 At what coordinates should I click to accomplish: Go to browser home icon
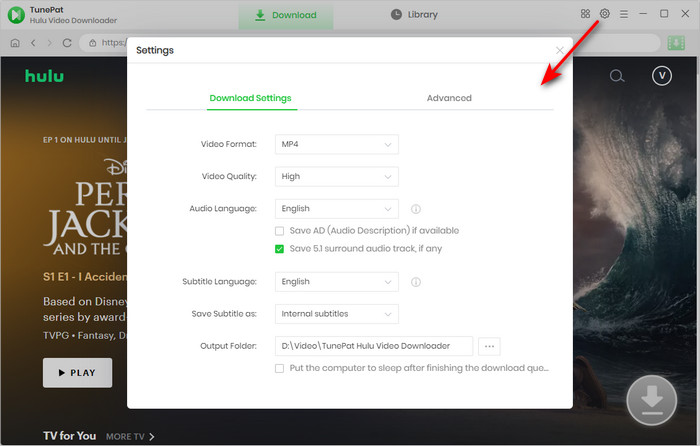15,43
